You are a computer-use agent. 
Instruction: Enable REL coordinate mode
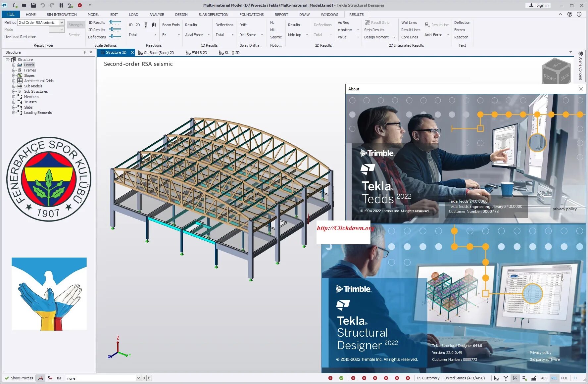click(x=554, y=378)
